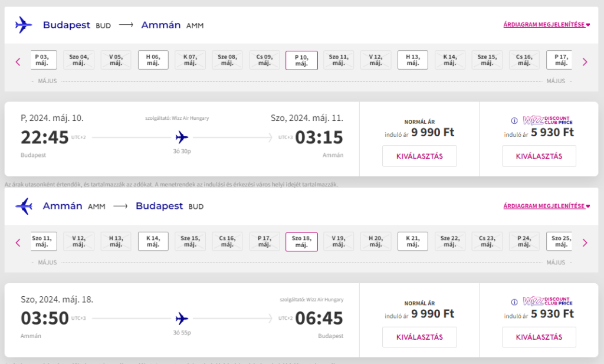Screen dimensions: 604x364
Task: Expand the return Árdiagram megjelenítése price chart
Action: 546,206
